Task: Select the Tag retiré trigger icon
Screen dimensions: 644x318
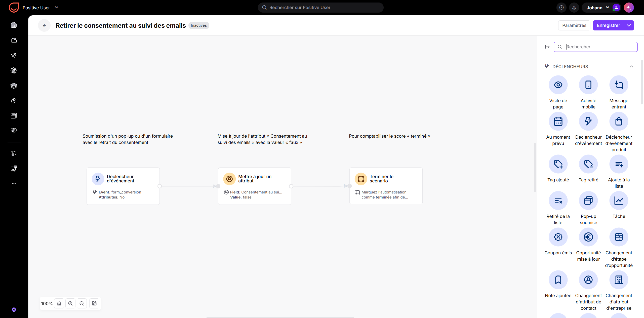Action: click(x=588, y=164)
